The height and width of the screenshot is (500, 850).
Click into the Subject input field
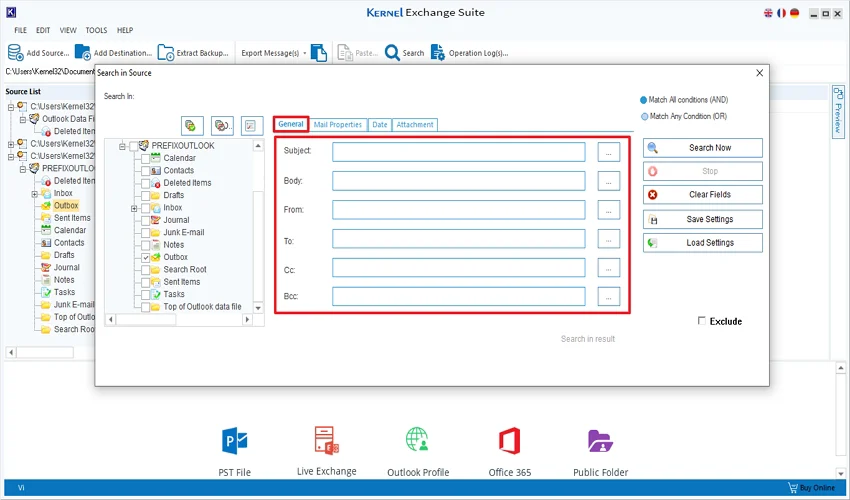coord(459,152)
